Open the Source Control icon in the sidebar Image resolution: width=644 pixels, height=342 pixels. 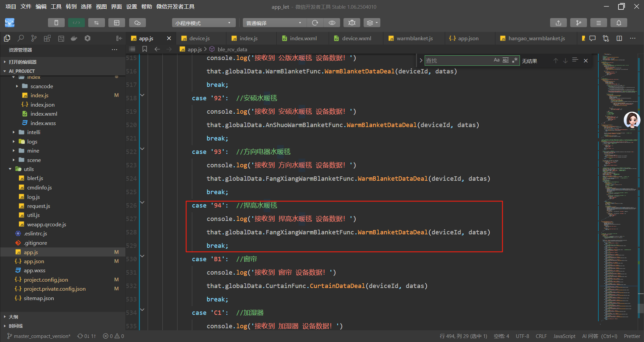[x=34, y=38]
